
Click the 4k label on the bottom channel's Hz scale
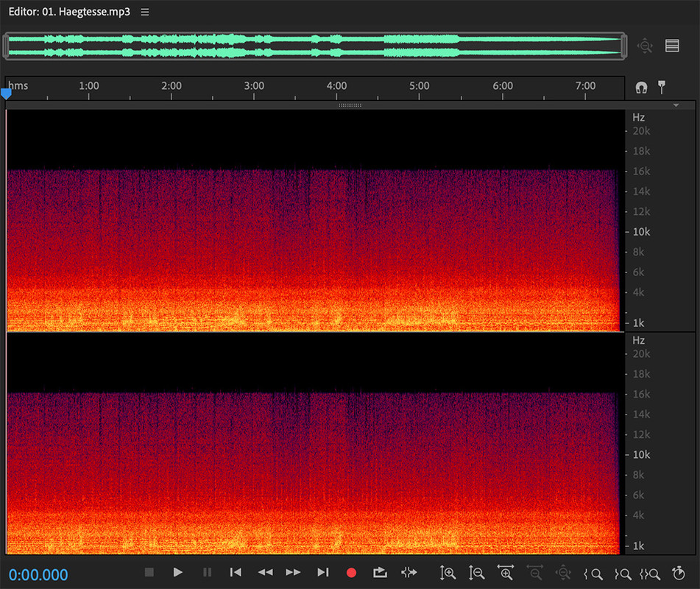point(638,515)
